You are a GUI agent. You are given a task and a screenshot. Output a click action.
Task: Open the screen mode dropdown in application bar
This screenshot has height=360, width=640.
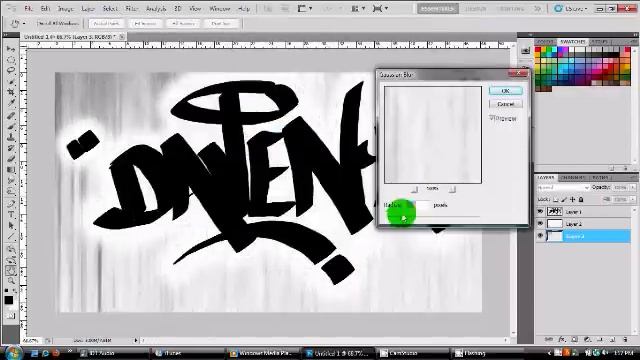(380, 9)
